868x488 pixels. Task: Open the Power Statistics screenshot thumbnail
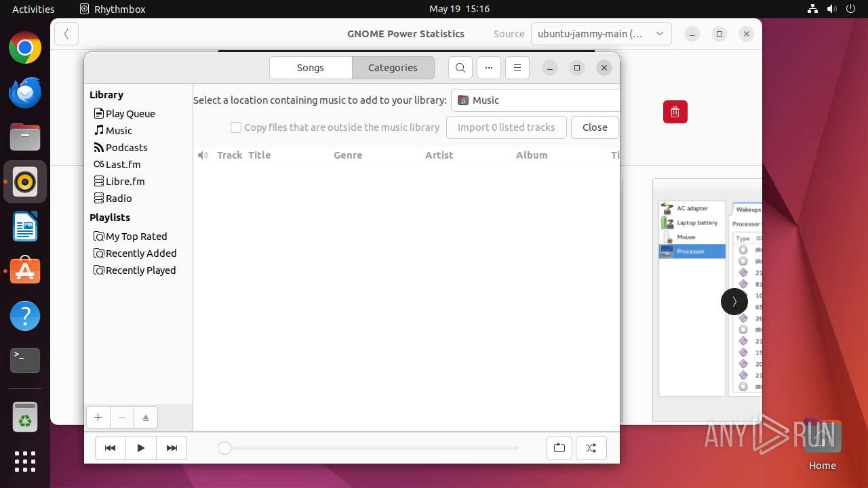(x=707, y=300)
